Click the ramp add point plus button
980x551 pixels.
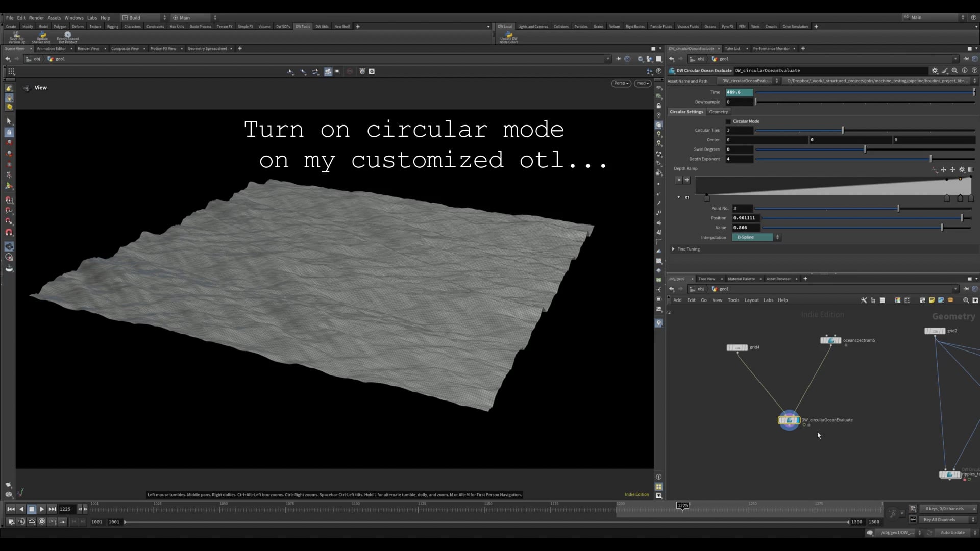click(x=687, y=180)
